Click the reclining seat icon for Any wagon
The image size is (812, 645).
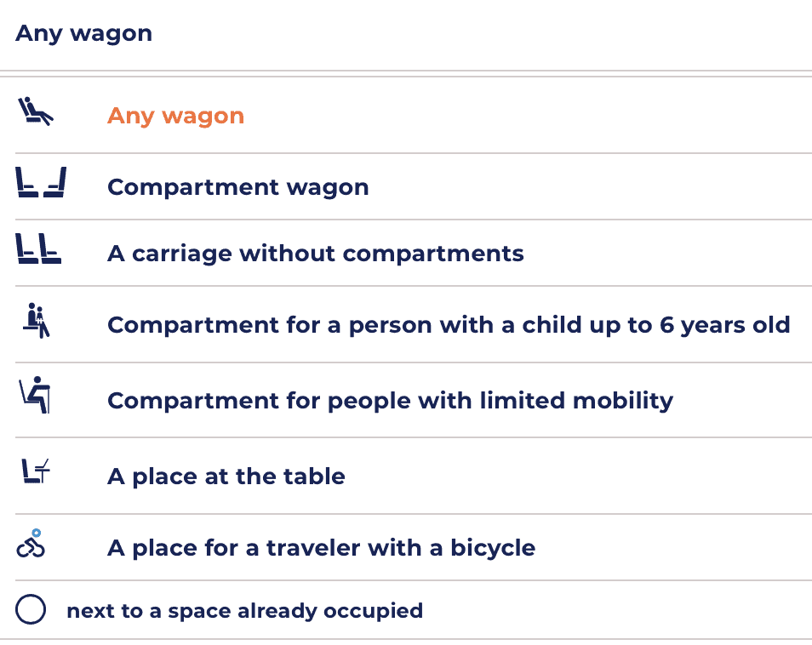(36, 112)
